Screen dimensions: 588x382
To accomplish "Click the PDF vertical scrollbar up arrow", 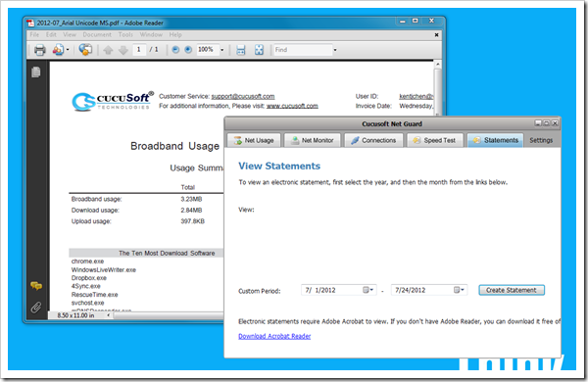I will 437,65.
